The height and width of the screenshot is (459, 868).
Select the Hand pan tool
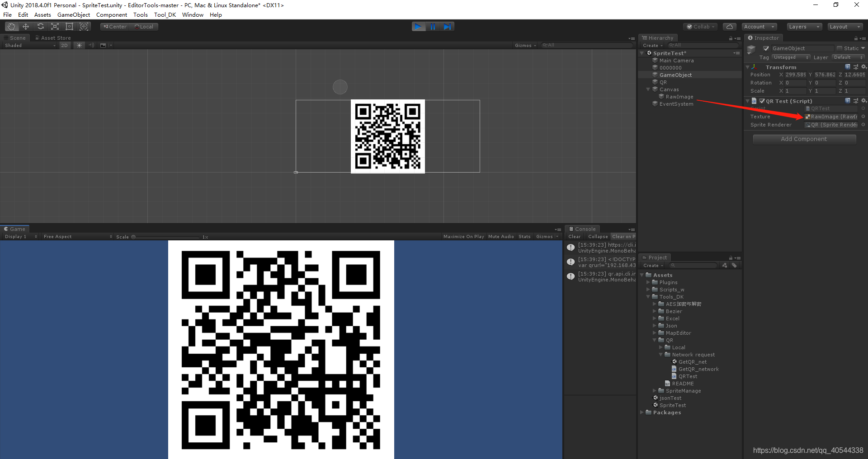click(11, 26)
